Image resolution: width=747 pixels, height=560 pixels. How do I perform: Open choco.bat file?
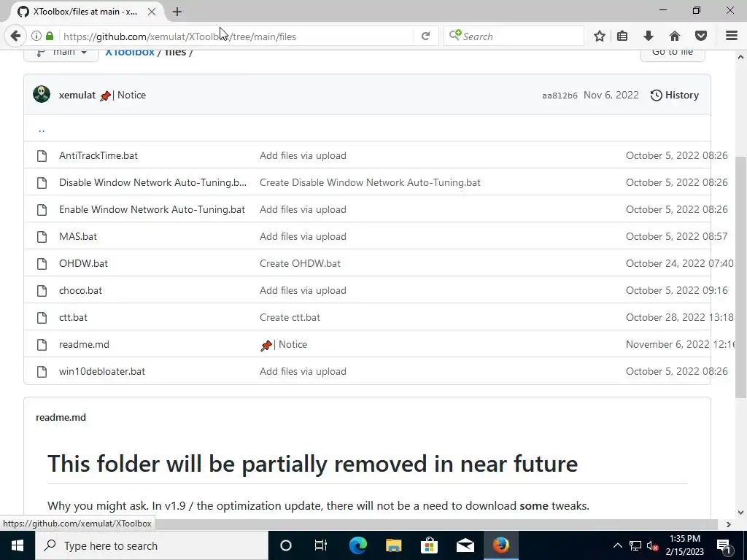80,290
